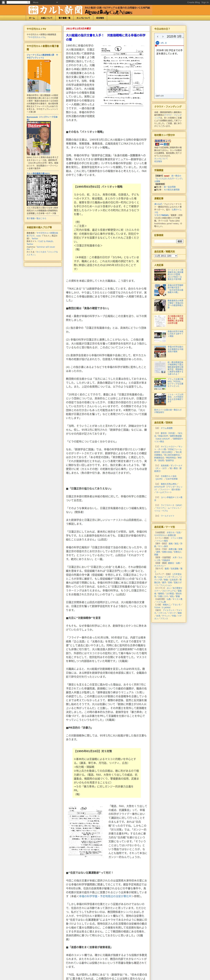Open 鈴木エイト主筆の統一教会ルポが緊急発刊 link
This screenshot has height=980, width=210.
(x=168, y=411)
